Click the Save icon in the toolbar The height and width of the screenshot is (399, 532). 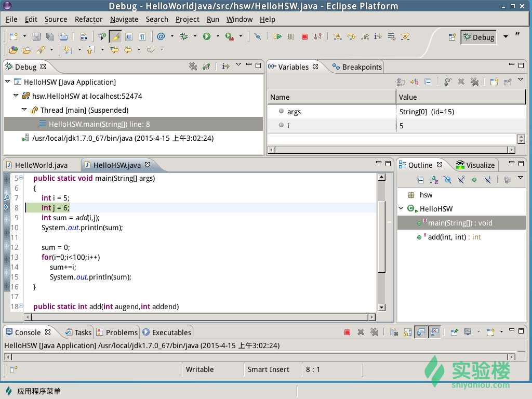coord(36,37)
